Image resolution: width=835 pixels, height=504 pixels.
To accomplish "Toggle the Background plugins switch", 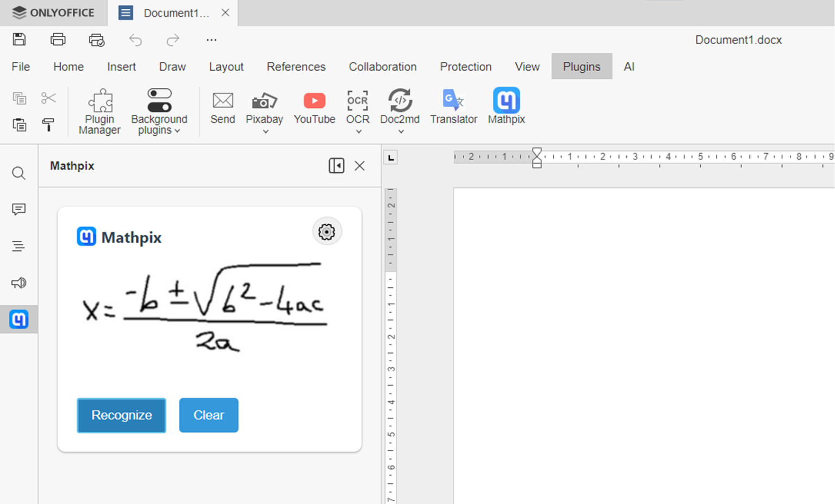I will (x=159, y=99).
